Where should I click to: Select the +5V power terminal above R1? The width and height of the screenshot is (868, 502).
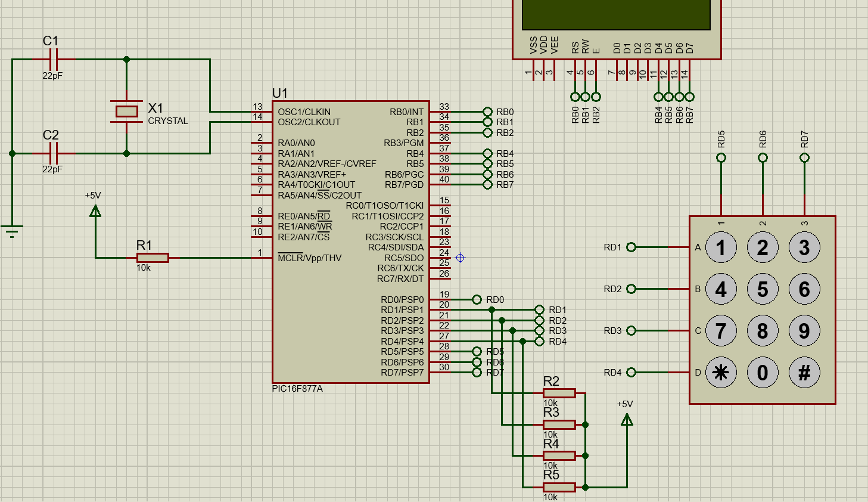pos(95,210)
